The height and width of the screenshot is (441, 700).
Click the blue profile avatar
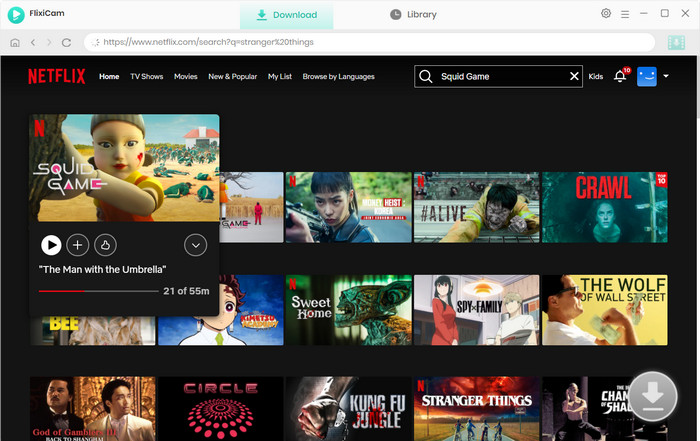coord(646,76)
